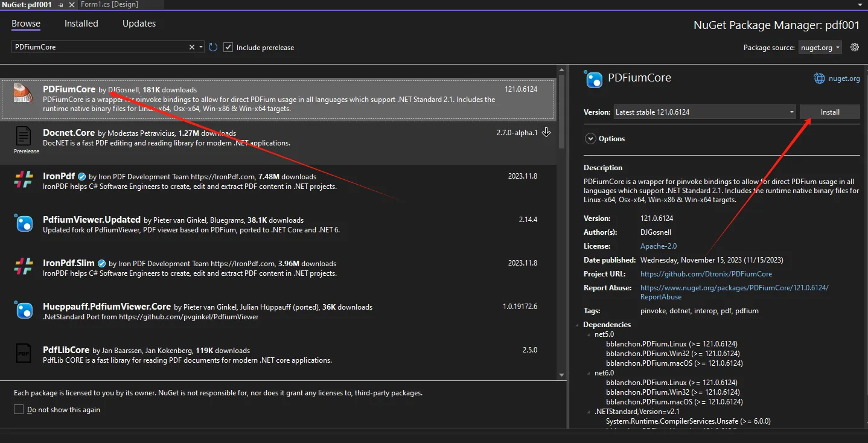Click the Install button
The width and height of the screenshot is (868, 443).
(830, 112)
